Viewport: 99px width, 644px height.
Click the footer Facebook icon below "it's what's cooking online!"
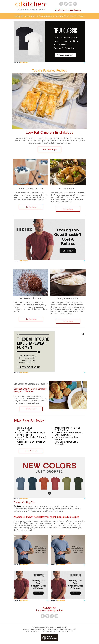(x=43, y=616)
